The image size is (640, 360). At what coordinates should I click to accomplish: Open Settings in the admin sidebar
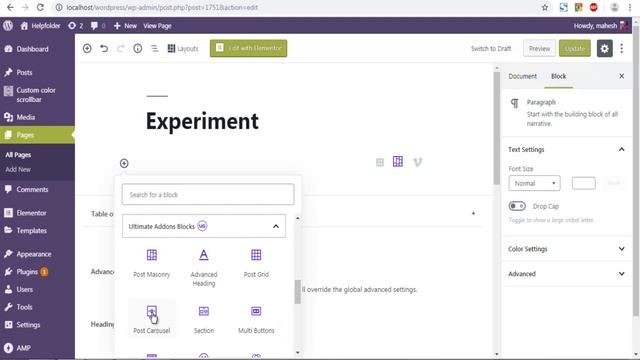tap(28, 325)
